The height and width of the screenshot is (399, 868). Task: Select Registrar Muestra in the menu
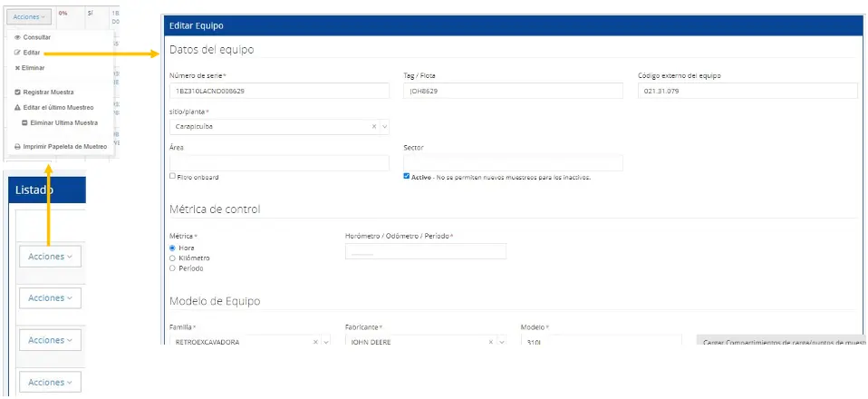[x=48, y=92]
